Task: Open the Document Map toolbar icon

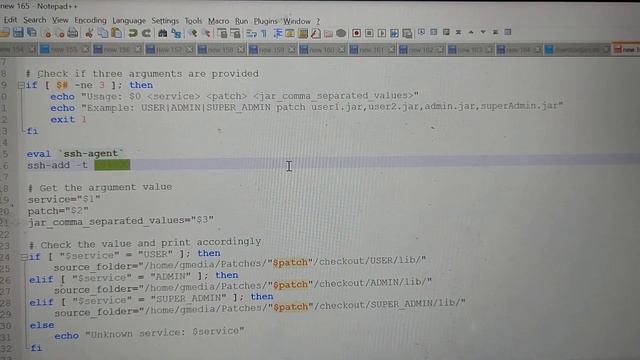Action: coord(303,33)
